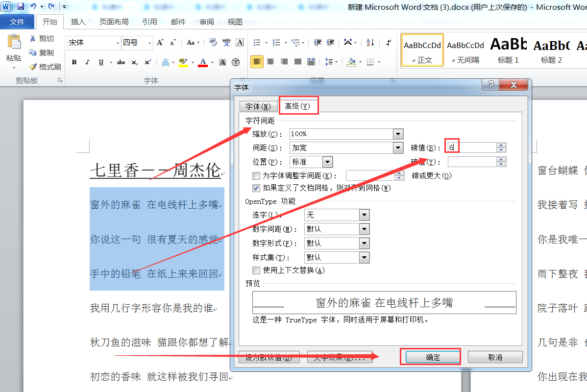Image resolution: width=587 pixels, height=392 pixels.
Task: Open the 样式集 dropdown
Action: [x=364, y=258]
